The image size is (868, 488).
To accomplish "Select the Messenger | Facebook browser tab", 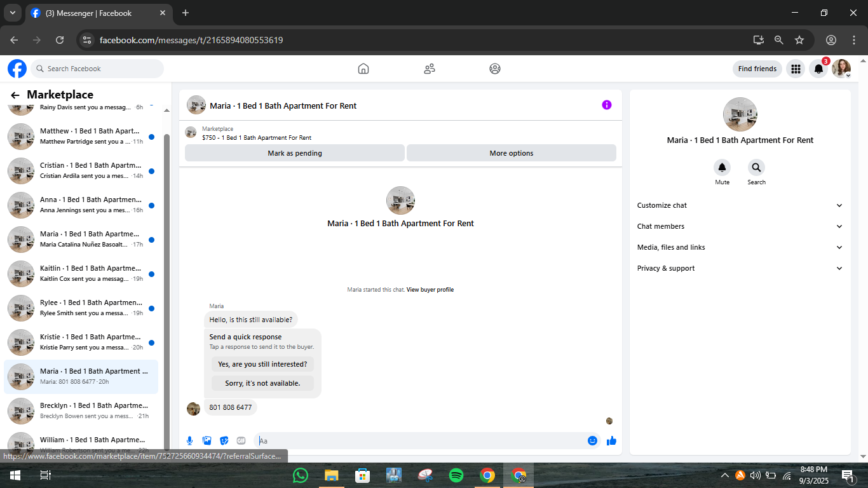I will click(98, 13).
